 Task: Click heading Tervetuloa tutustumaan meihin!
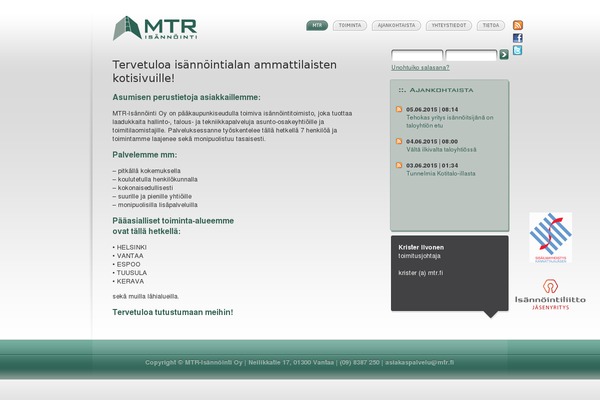tap(173, 312)
